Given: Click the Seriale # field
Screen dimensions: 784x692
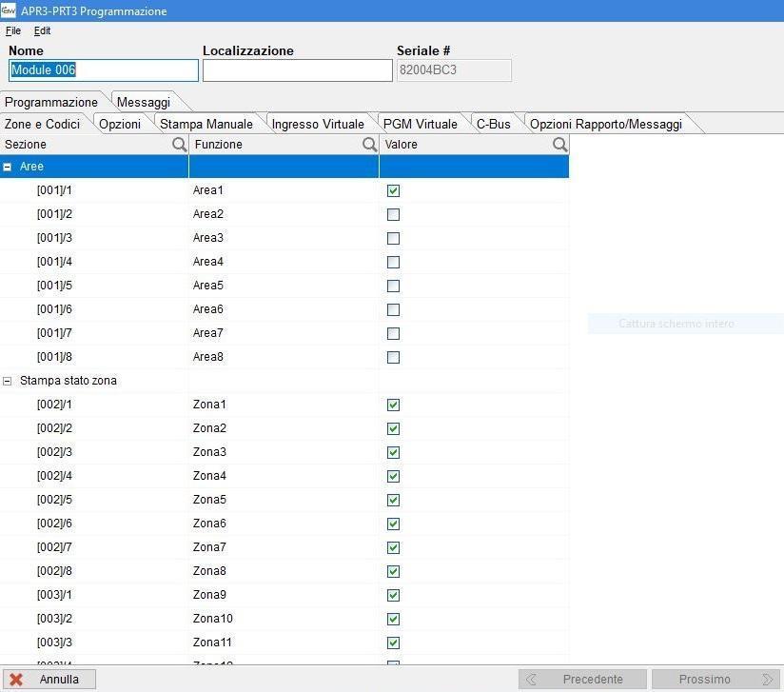Looking at the screenshot, I should coord(454,70).
